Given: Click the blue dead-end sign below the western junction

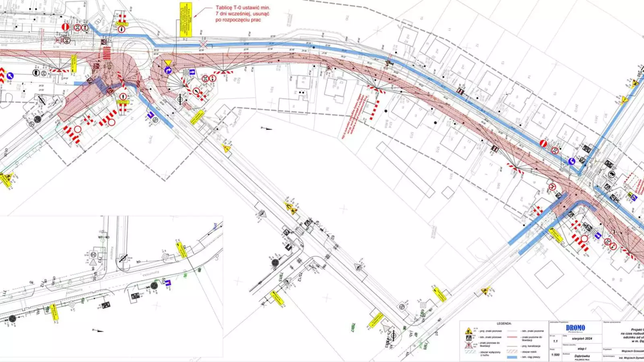Looking at the screenshot, I should pyautogui.click(x=151, y=115).
